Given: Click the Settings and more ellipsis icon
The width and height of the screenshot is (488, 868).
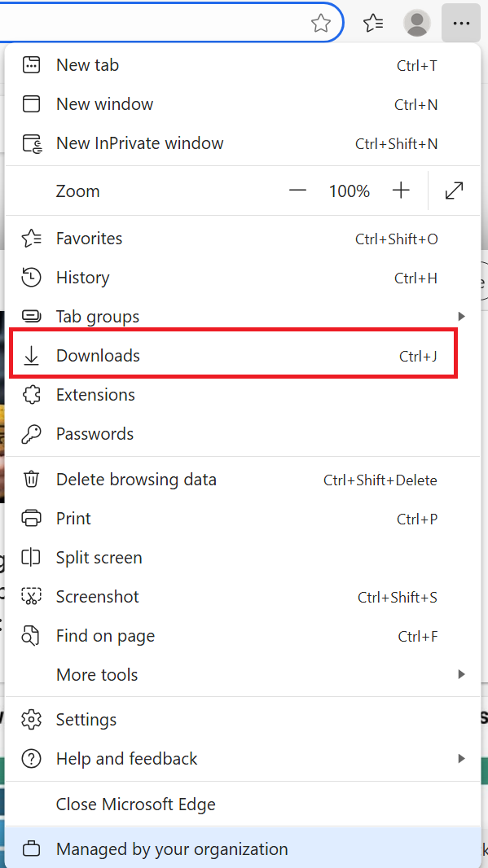Looking at the screenshot, I should pyautogui.click(x=461, y=24).
